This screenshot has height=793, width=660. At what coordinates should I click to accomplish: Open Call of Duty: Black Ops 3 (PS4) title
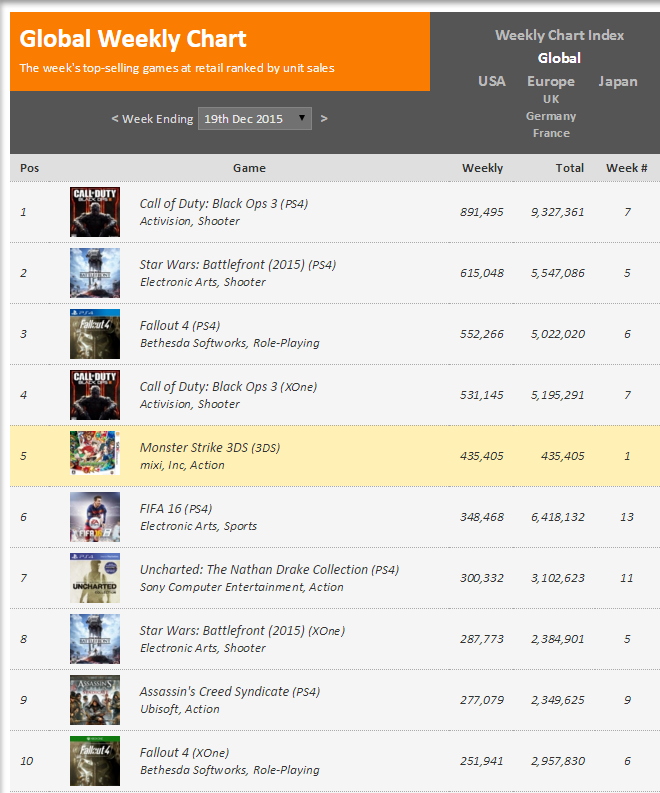coord(224,204)
